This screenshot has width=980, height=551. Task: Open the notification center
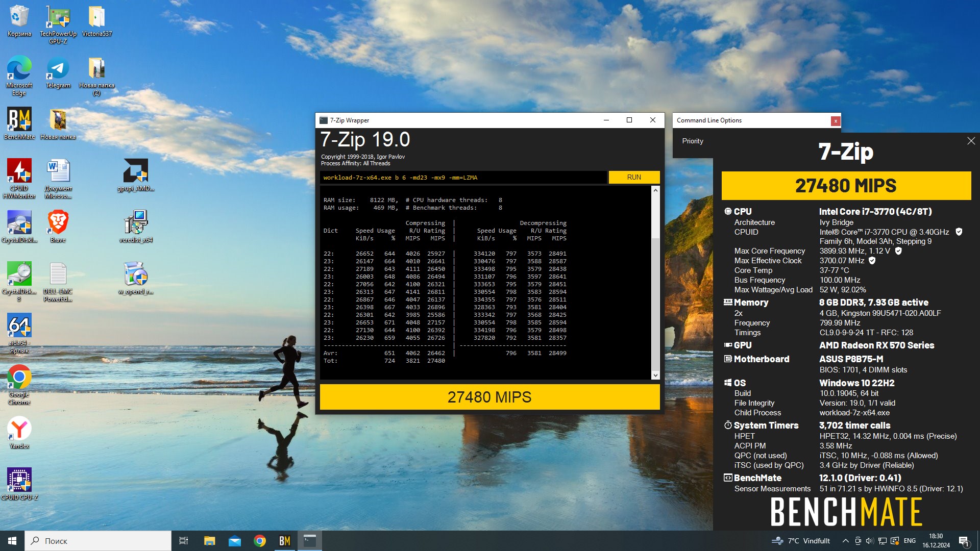(964, 541)
